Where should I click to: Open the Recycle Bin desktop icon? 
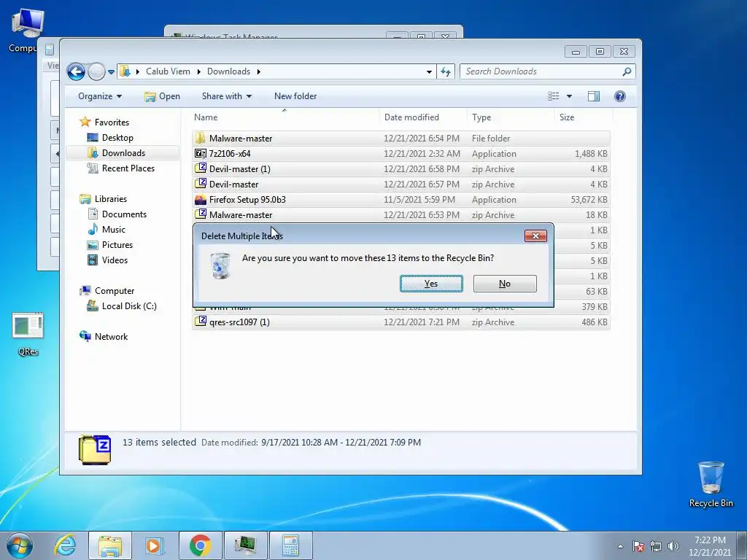[711, 484]
